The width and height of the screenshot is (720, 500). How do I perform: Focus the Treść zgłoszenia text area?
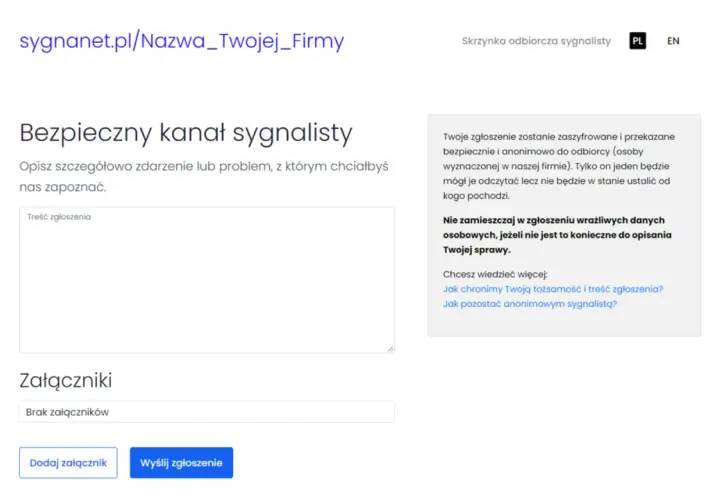[207, 280]
